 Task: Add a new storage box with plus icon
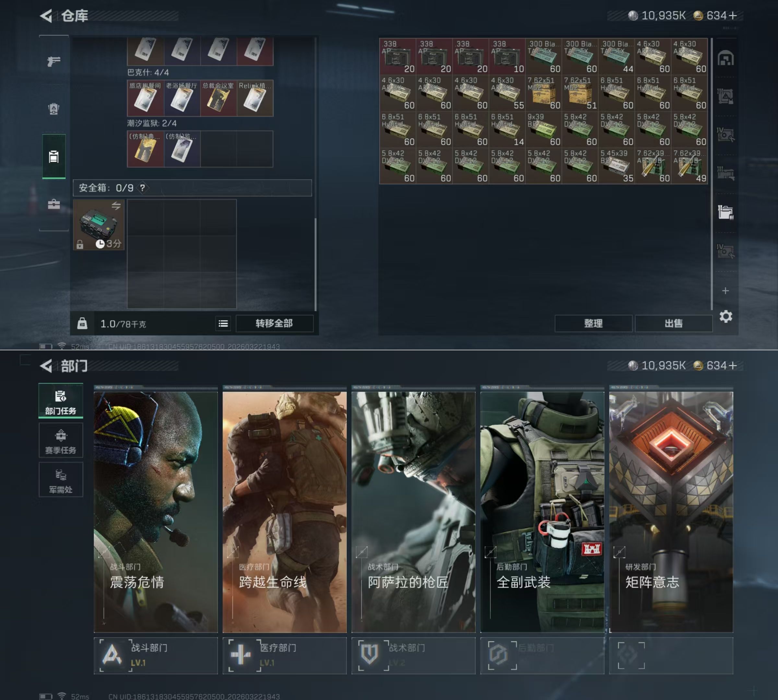pos(726,291)
